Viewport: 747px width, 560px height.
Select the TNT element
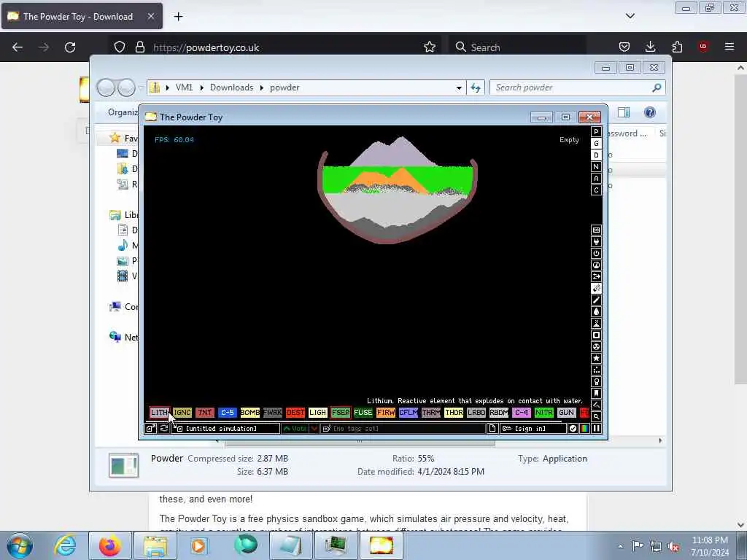[x=205, y=413]
